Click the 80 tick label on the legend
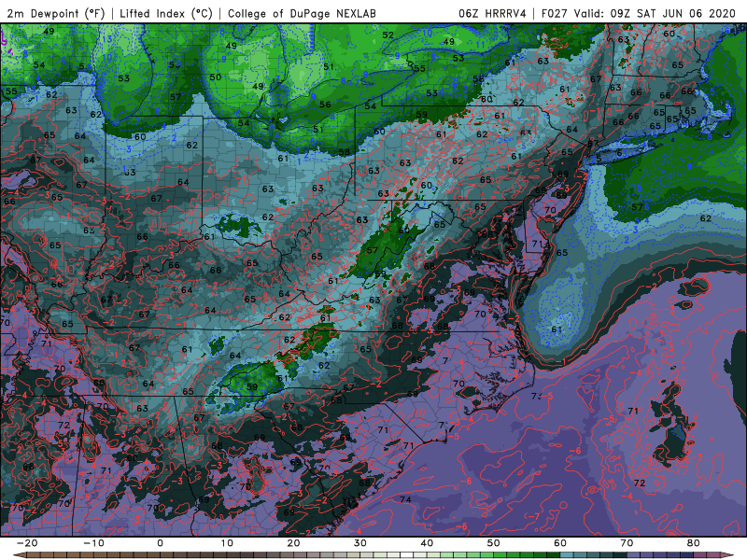 694,543
